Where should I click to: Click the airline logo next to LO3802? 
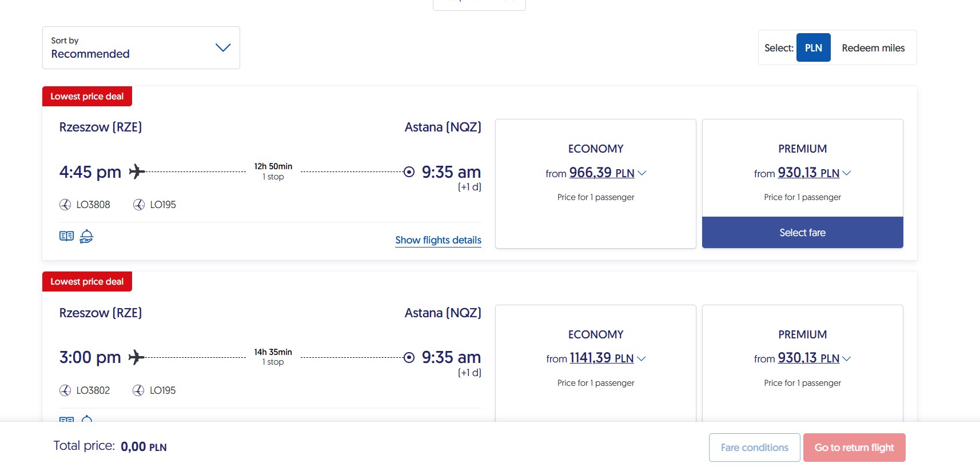[x=65, y=390]
